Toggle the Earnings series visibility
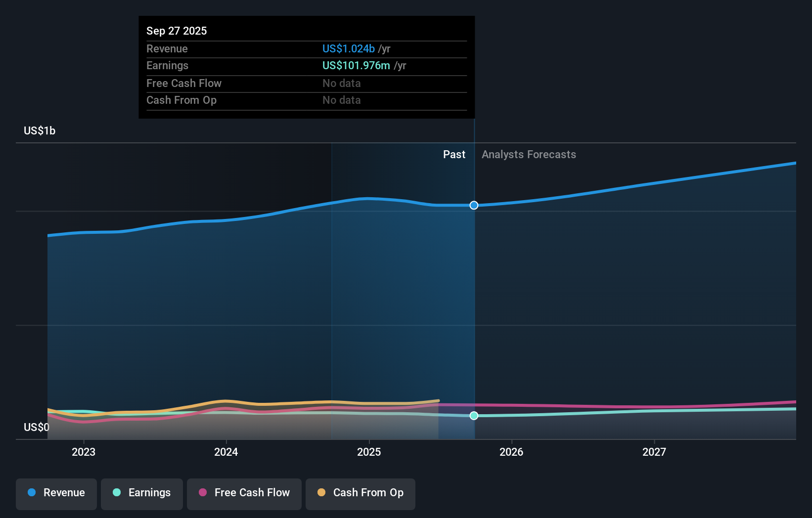The height and width of the screenshot is (518, 812). (x=141, y=493)
